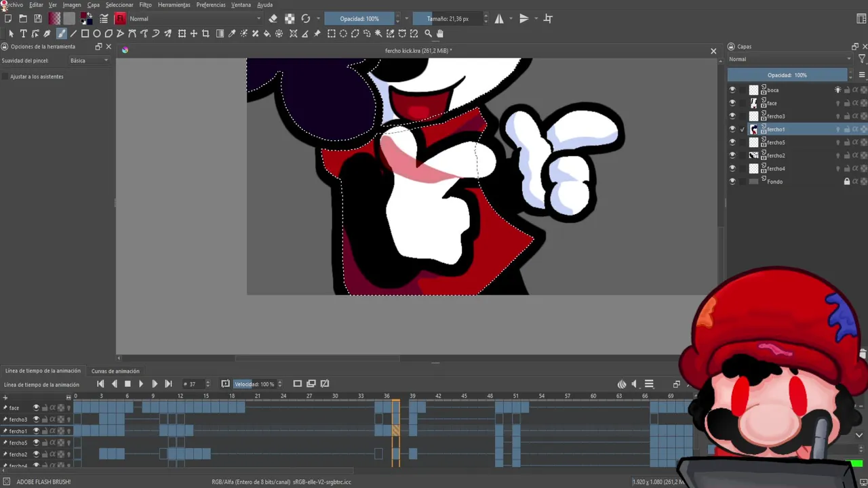
Task: Adjust the brush Opacidad slider in toolbar
Action: (359, 19)
